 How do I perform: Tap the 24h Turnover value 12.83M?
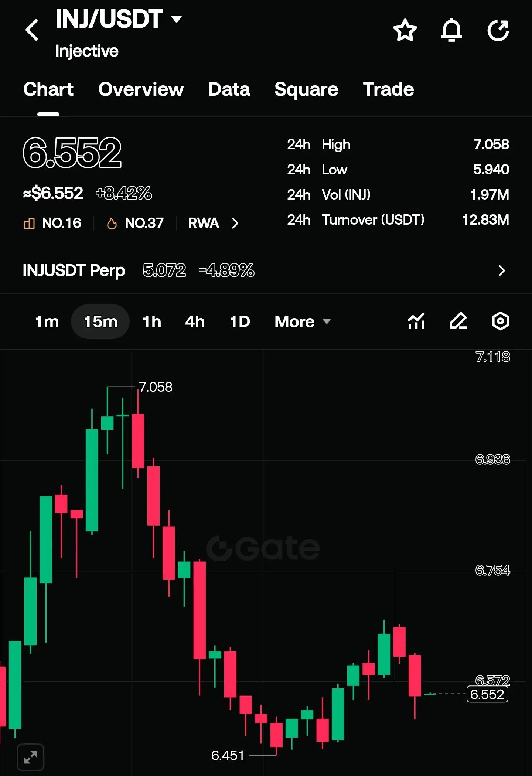pos(485,220)
